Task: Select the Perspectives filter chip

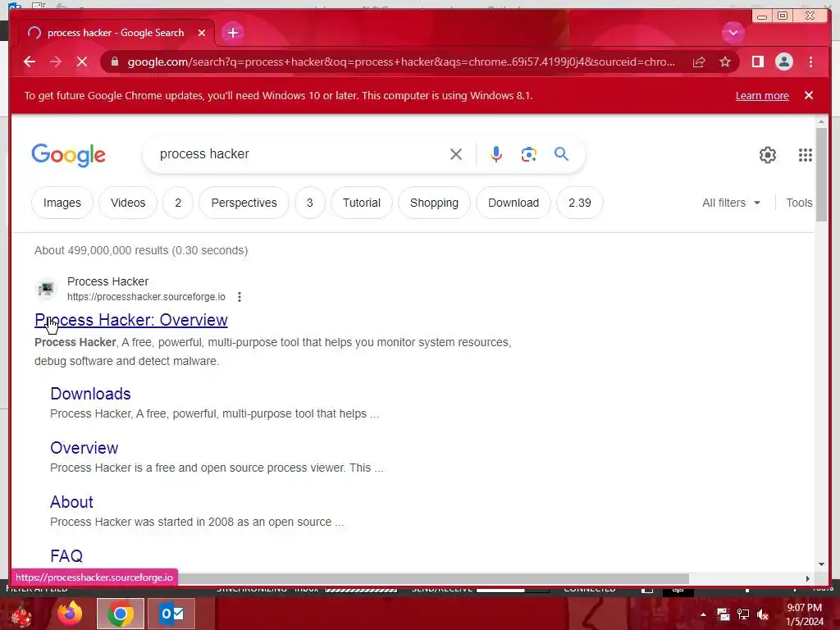Action: 244,203
